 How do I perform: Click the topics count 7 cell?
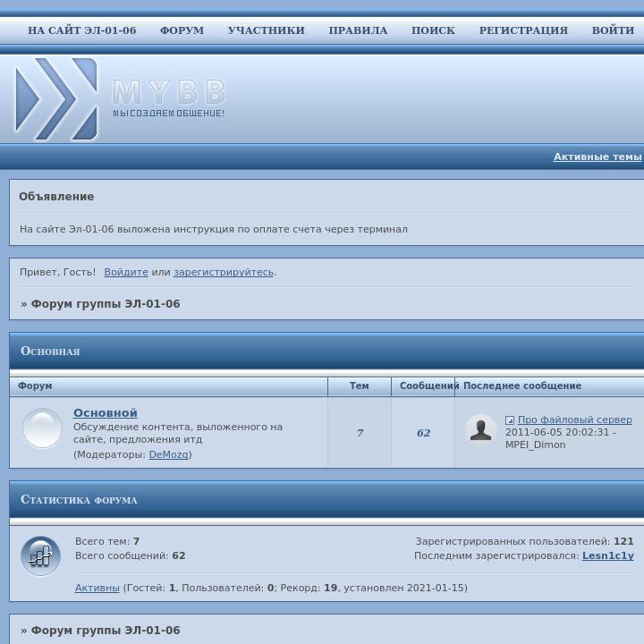[360, 433]
